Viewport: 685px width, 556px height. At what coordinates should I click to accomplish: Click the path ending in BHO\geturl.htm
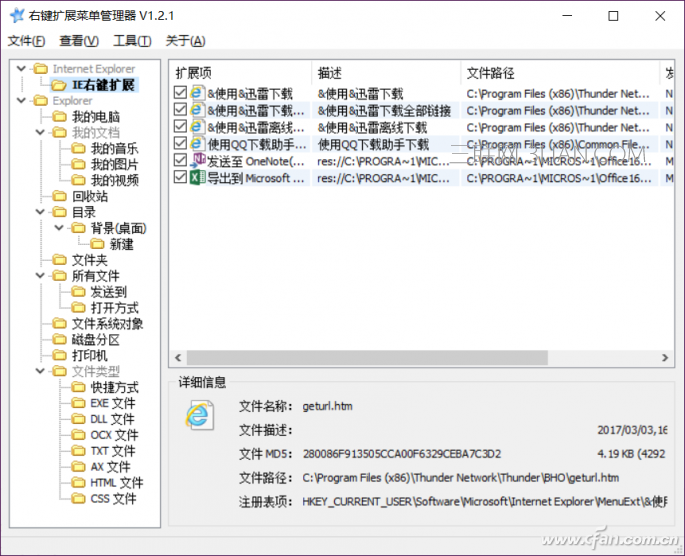pyautogui.click(x=460, y=477)
